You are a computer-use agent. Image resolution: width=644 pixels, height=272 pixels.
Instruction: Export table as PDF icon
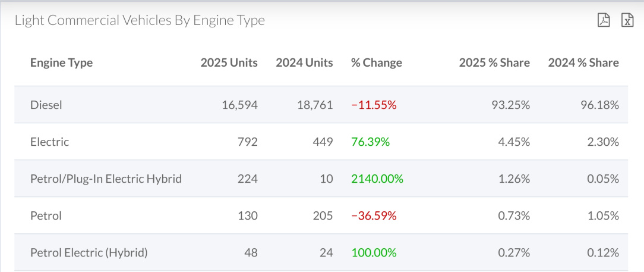tap(604, 20)
